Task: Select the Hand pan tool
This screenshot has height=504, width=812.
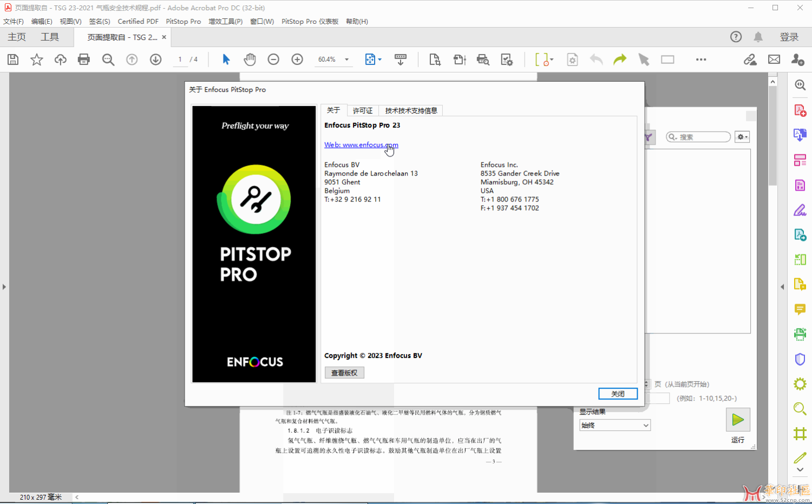Action: [x=250, y=60]
